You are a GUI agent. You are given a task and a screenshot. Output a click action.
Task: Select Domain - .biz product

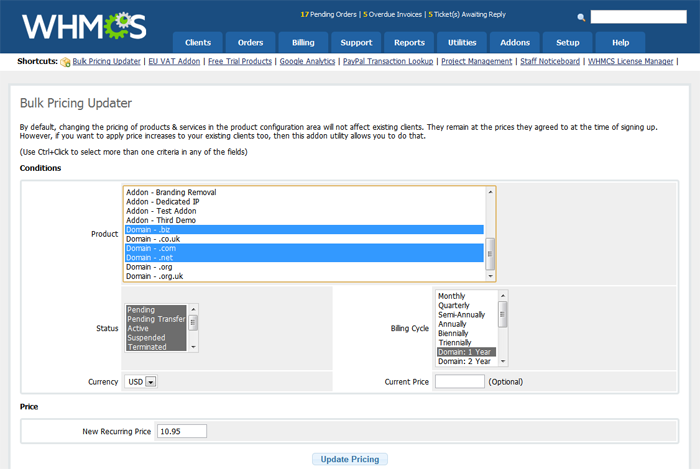[304, 230]
